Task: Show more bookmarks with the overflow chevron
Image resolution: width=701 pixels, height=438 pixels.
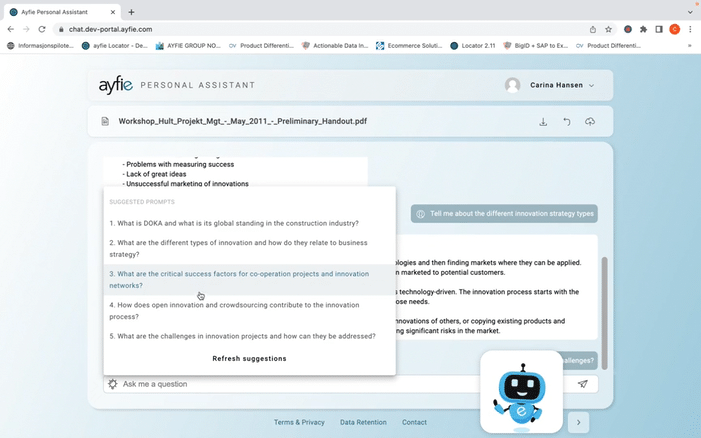Action: click(689, 46)
